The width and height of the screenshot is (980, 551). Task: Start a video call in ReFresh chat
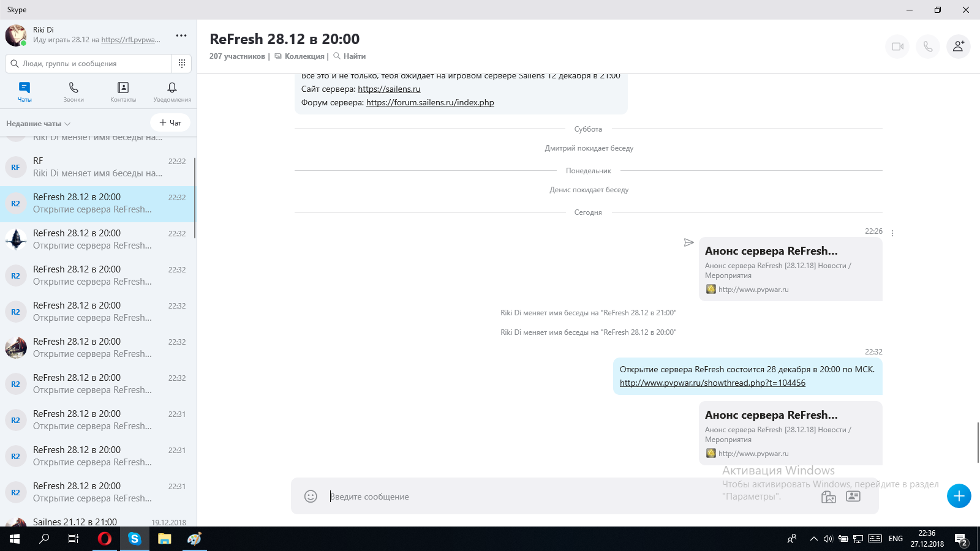(x=897, y=47)
